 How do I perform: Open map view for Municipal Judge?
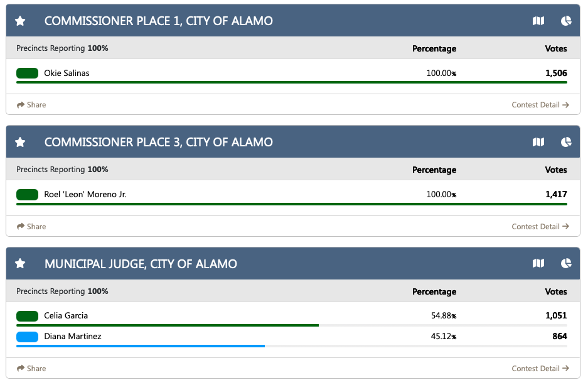tap(538, 264)
